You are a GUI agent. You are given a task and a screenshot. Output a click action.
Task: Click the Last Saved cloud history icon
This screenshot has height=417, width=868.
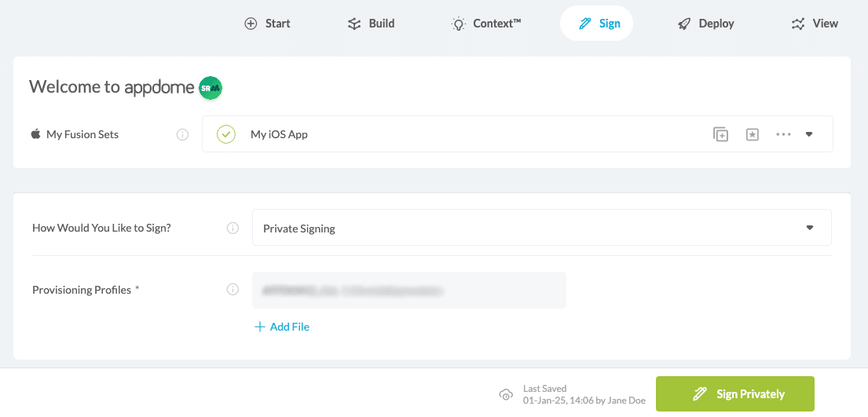click(x=507, y=394)
